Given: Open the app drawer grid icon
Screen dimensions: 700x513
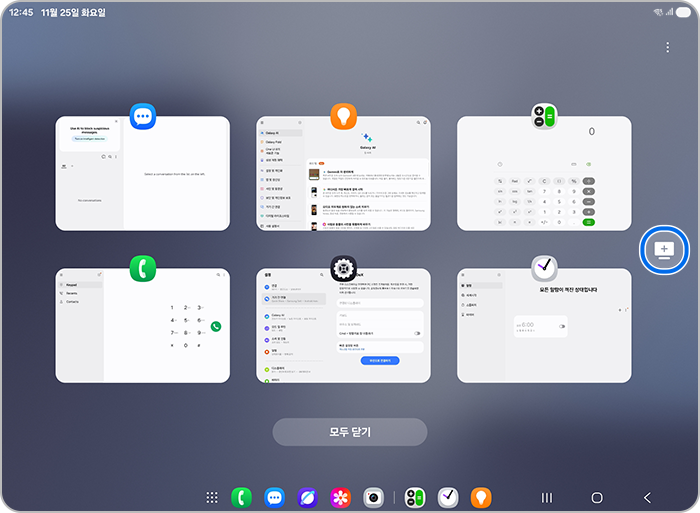Looking at the screenshot, I should tap(212, 497).
